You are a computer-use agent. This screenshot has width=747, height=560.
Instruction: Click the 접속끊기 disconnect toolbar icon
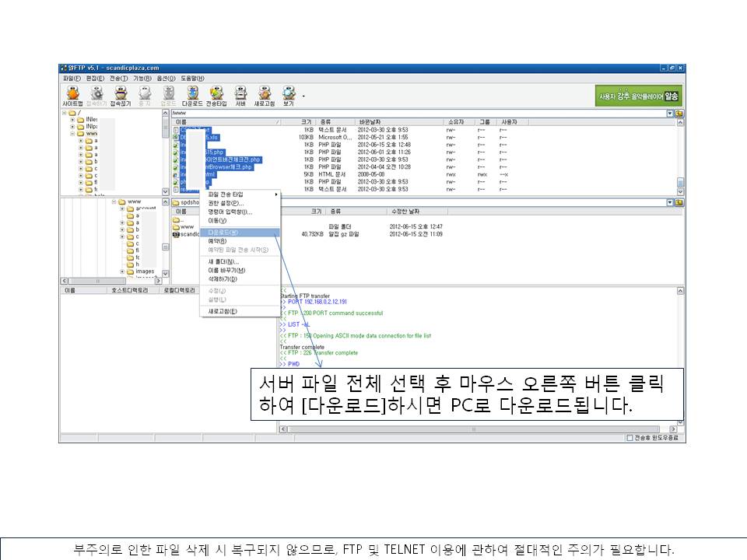click(121, 95)
